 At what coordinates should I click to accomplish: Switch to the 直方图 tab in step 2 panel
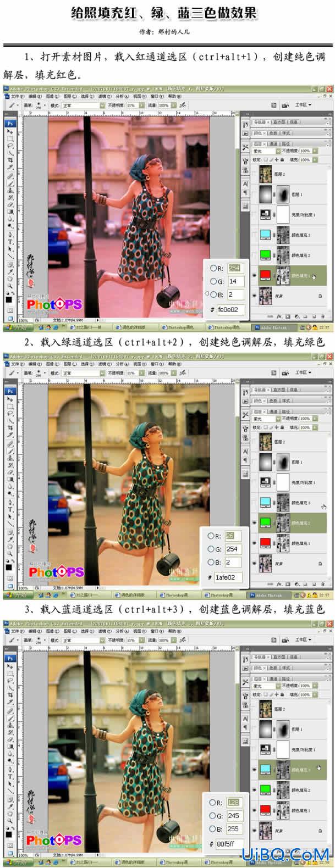click(279, 390)
